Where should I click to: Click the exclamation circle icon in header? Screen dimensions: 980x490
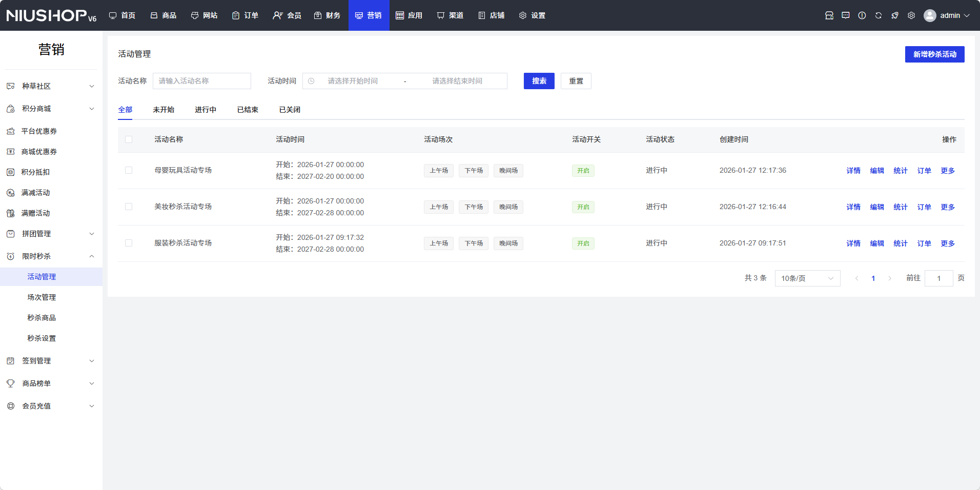coord(862,15)
